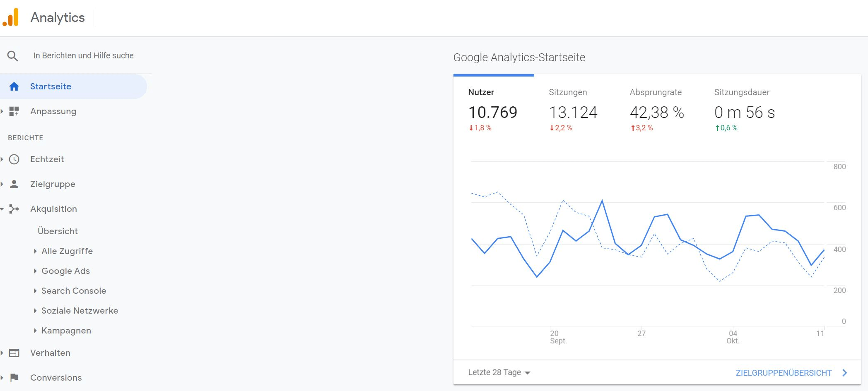868x391 pixels.
Task: Click the Echtzeit clock icon
Action: [14, 159]
